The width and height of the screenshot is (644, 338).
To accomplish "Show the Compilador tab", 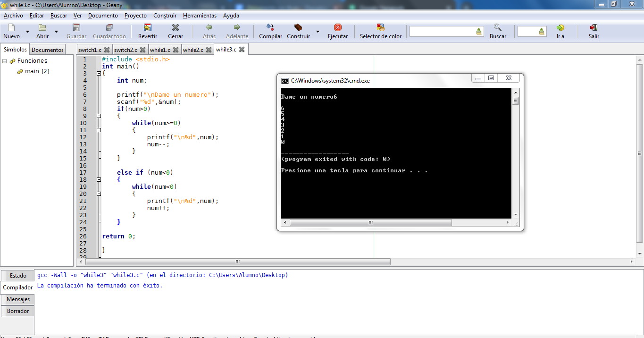I will [x=18, y=287].
